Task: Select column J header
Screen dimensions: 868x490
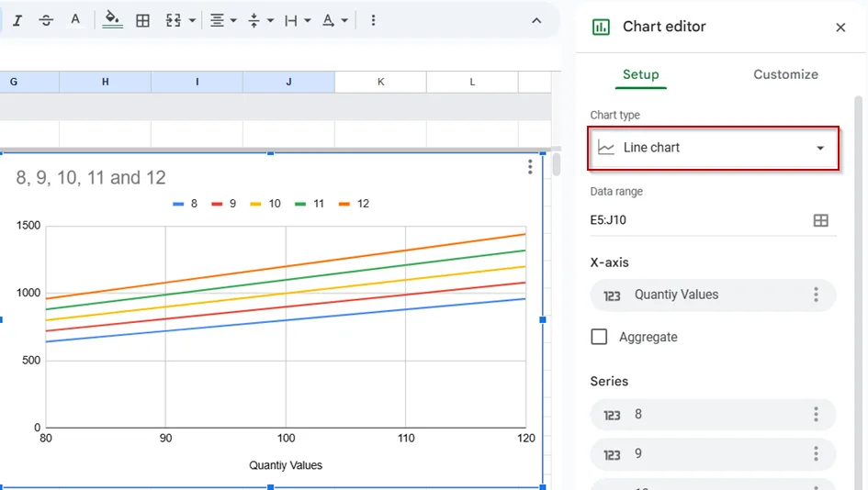Action: click(289, 82)
